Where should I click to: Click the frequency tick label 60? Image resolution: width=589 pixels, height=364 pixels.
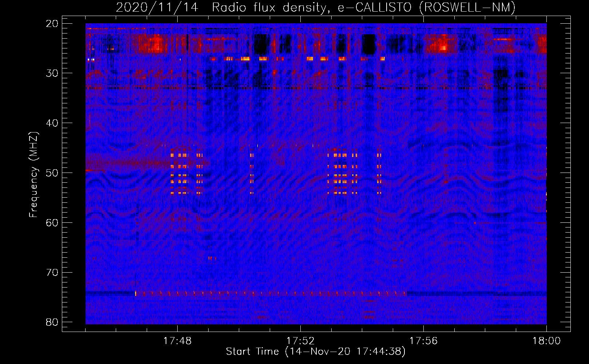[52, 222]
